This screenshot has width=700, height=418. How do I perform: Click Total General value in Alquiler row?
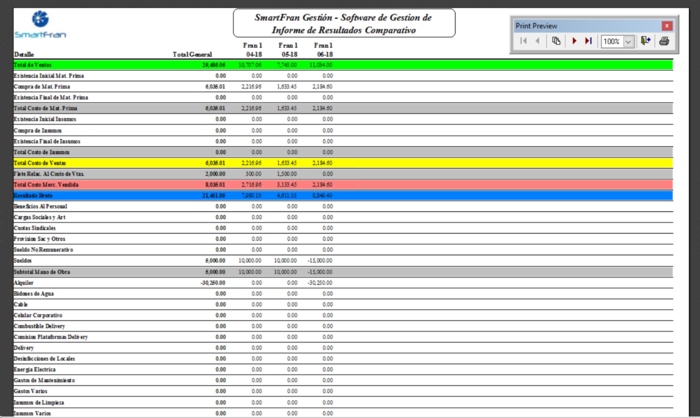[x=213, y=283]
